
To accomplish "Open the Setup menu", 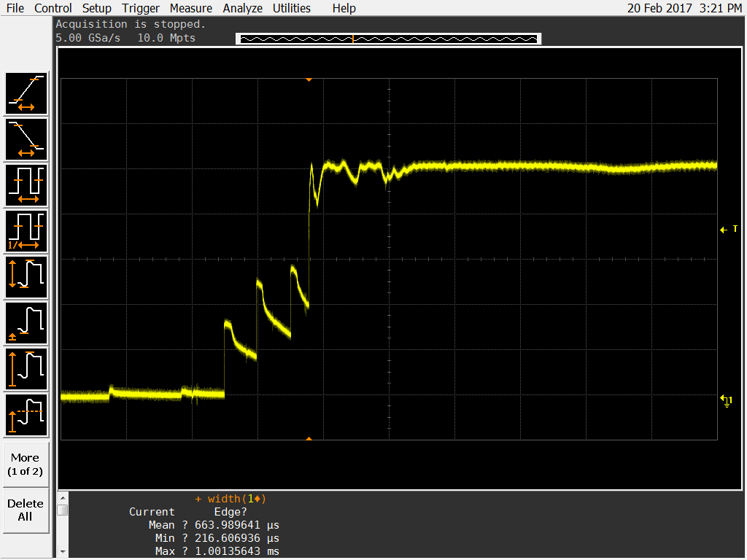I will (97, 8).
